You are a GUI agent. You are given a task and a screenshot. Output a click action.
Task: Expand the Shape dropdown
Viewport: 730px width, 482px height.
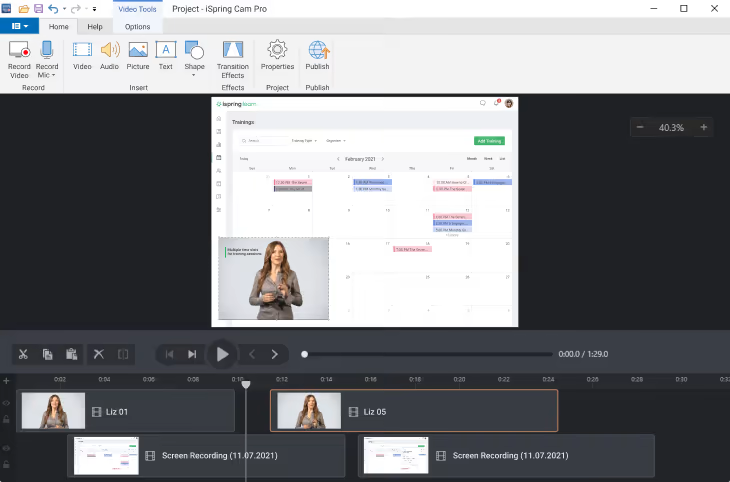pos(194,75)
